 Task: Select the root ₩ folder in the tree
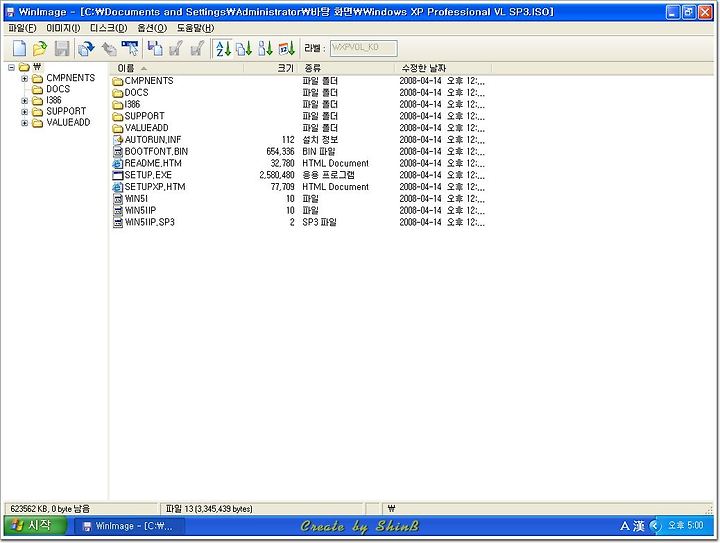[37, 67]
